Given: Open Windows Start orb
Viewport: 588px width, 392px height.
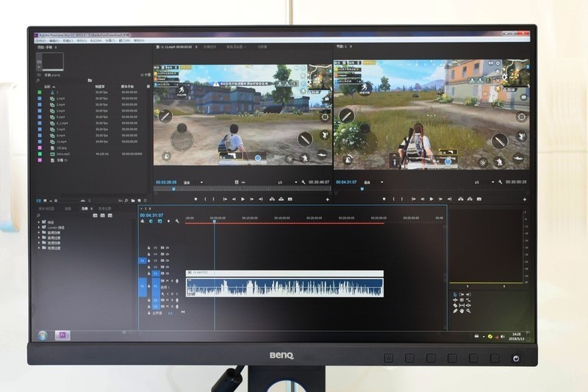Looking at the screenshot, I should [x=43, y=335].
